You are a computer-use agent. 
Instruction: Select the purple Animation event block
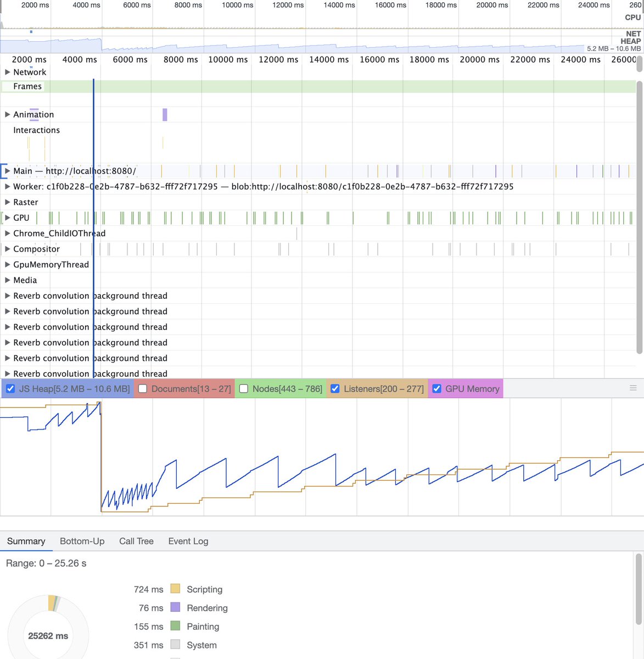tap(165, 114)
